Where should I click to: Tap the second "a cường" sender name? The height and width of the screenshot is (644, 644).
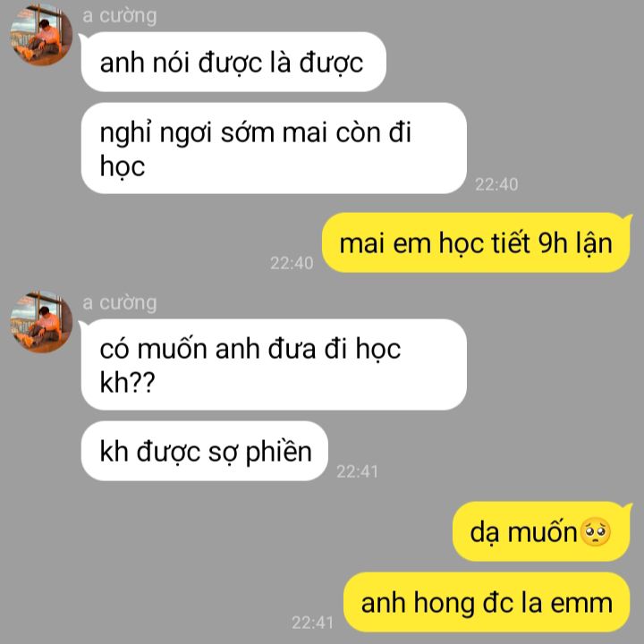pos(120,303)
